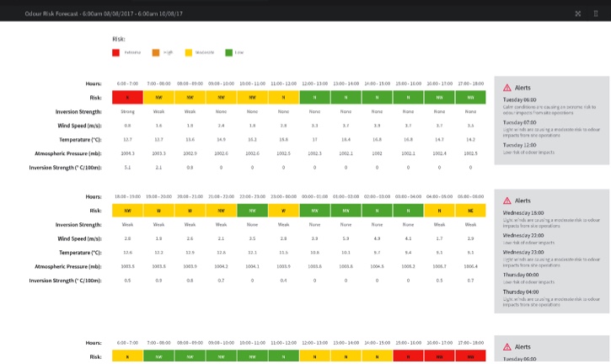Viewport: 611px width, 364px height.
Task: Click the red 6:00-7:00 risk cell
Action: pyautogui.click(x=127, y=98)
